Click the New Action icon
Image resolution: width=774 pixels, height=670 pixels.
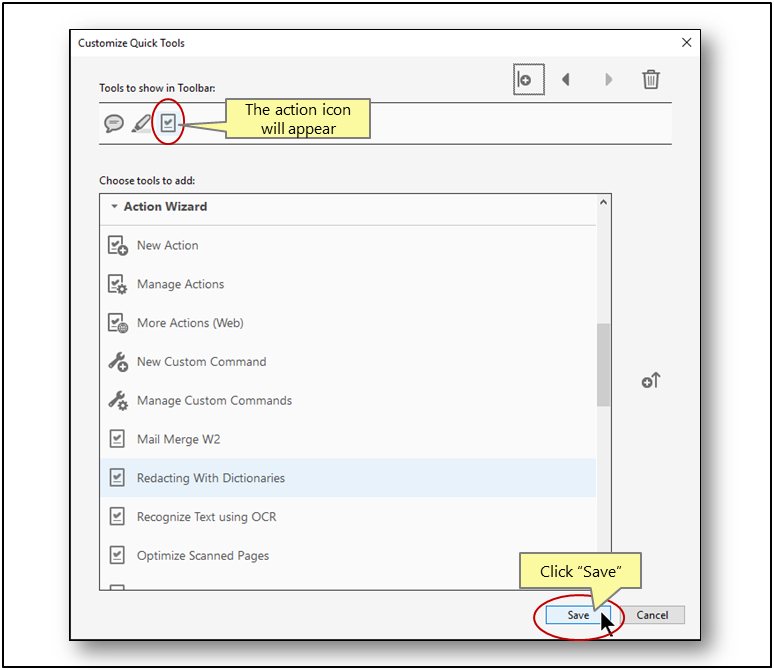tap(117, 245)
